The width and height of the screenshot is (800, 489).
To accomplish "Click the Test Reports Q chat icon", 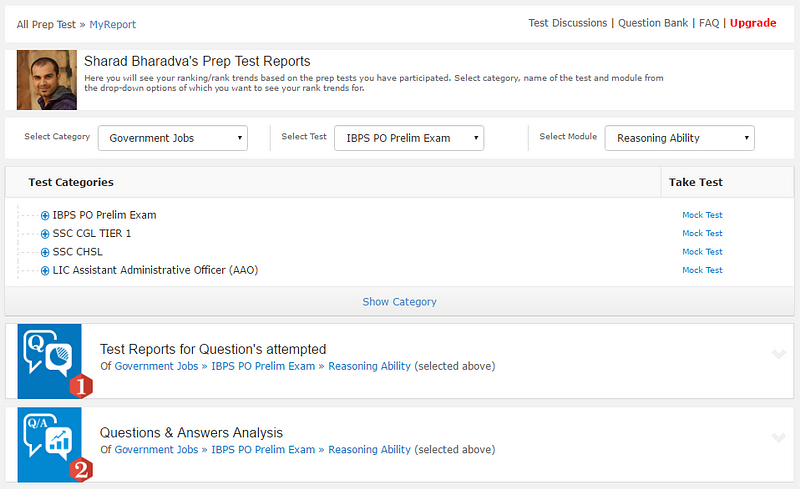I will 49,361.
